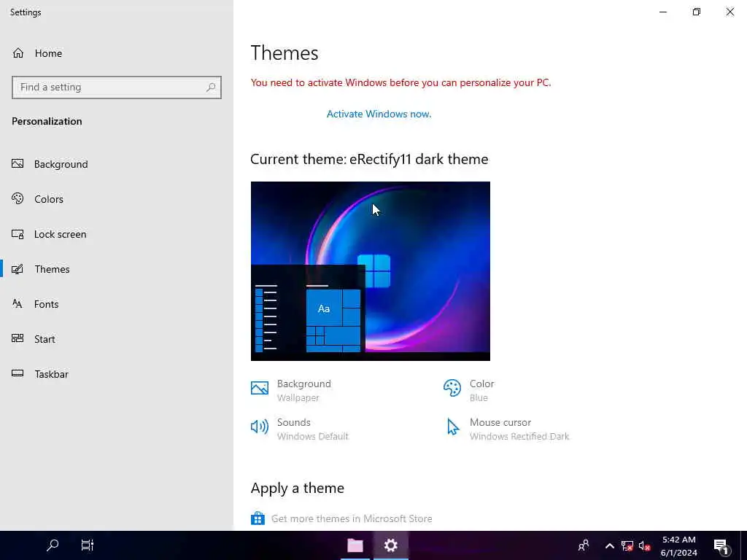Image resolution: width=747 pixels, height=560 pixels.
Task: Click the Microsoft Store bag icon
Action: click(x=258, y=518)
